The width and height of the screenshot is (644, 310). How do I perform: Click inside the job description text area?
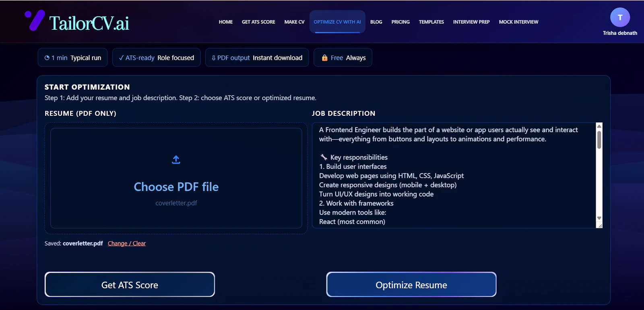coord(454,175)
